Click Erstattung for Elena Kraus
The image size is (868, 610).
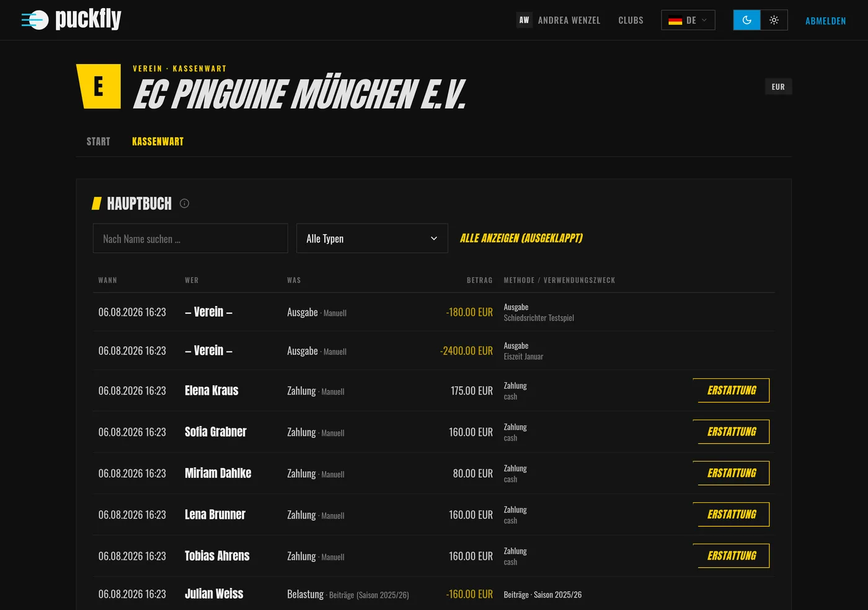coord(732,391)
